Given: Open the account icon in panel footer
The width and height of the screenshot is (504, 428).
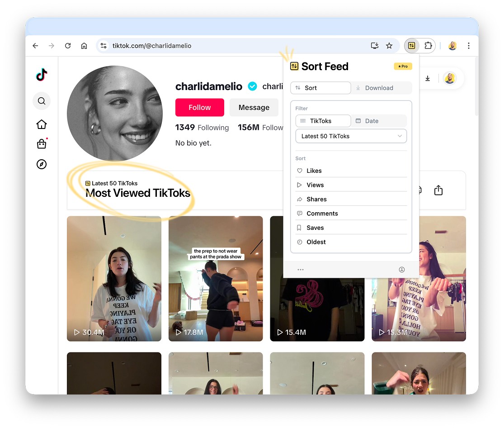Looking at the screenshot, I should point(402,270).
